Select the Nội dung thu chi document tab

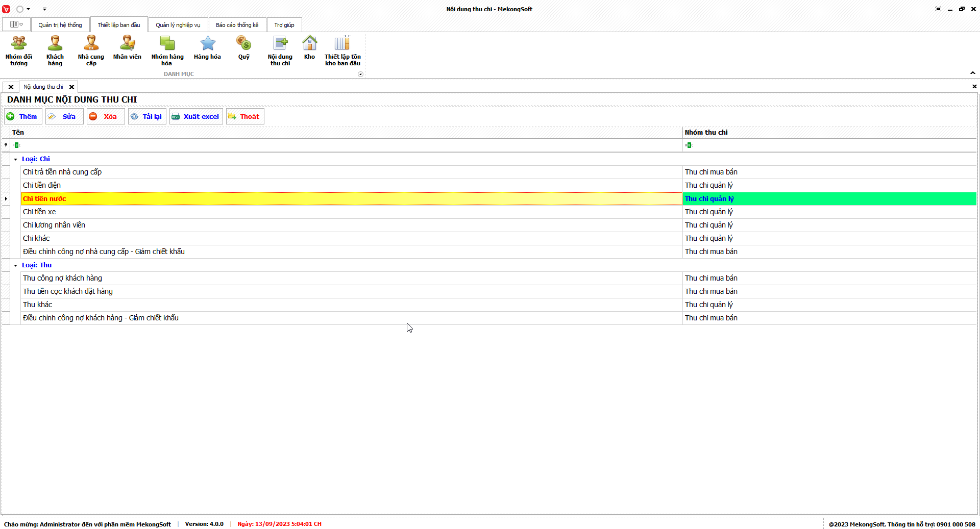43,87
